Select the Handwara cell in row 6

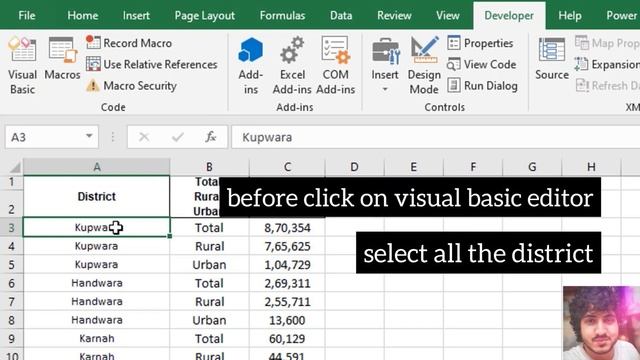96,283
